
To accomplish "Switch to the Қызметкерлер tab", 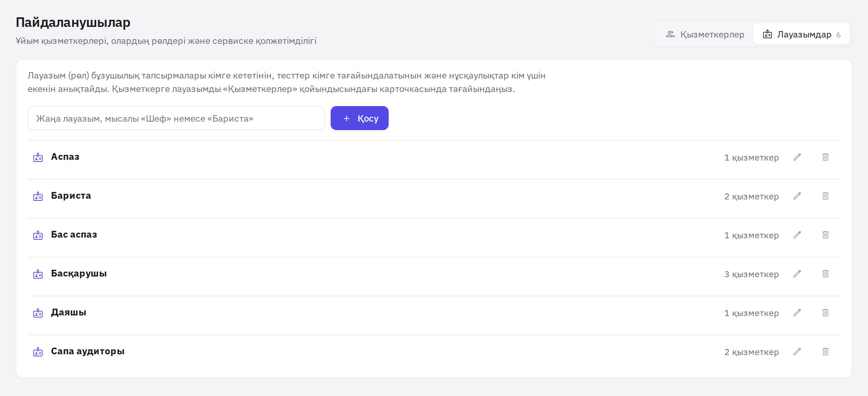I will 705,34.
